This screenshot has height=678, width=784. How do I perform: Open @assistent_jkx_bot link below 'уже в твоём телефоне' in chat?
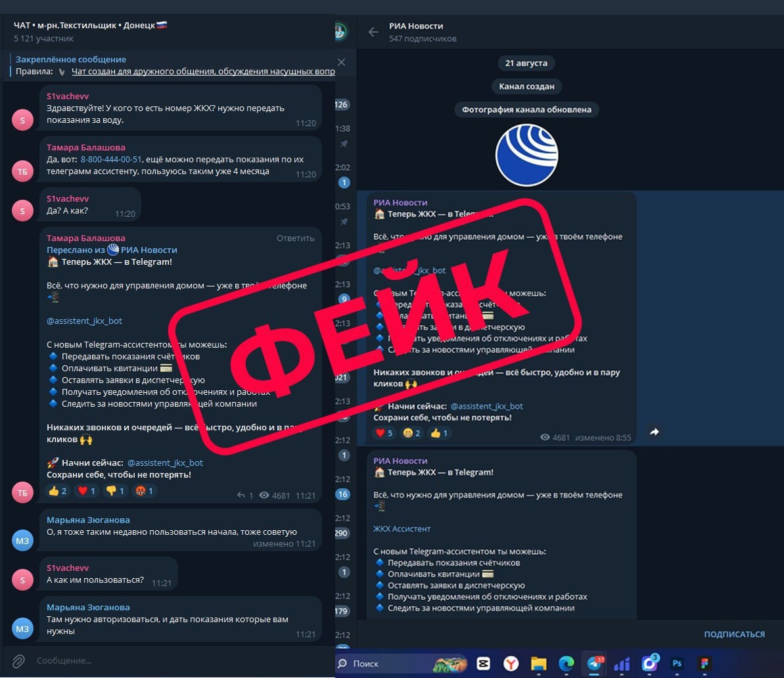(84, 321)
